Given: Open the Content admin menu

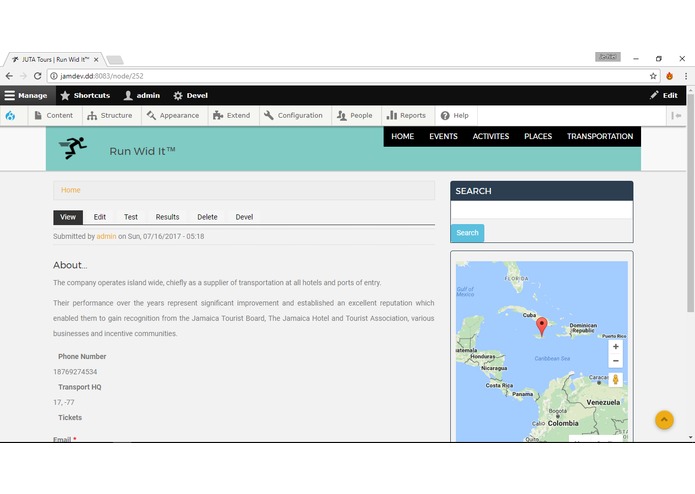Looking at the screenshot, I should pos(53,116).
